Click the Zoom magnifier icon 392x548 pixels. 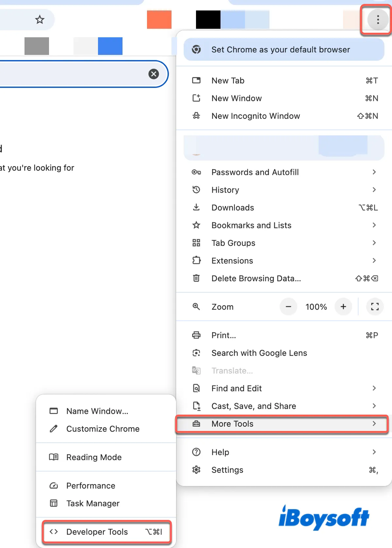196,306
